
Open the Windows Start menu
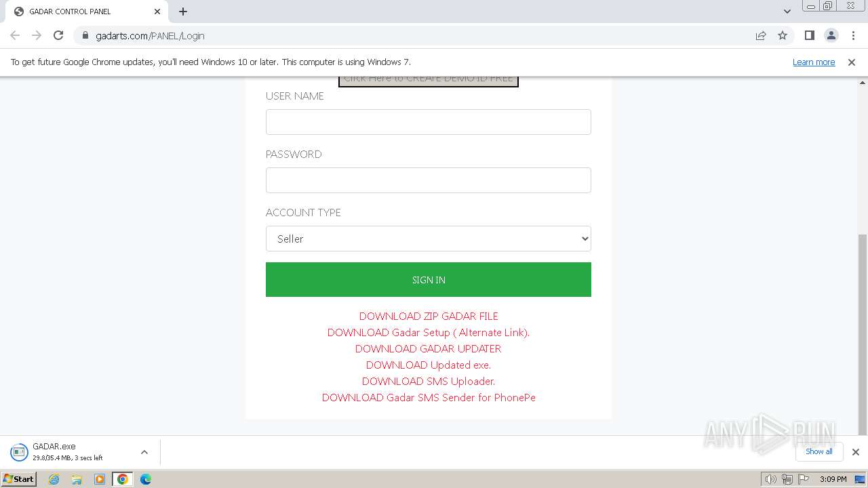[19, 479]
